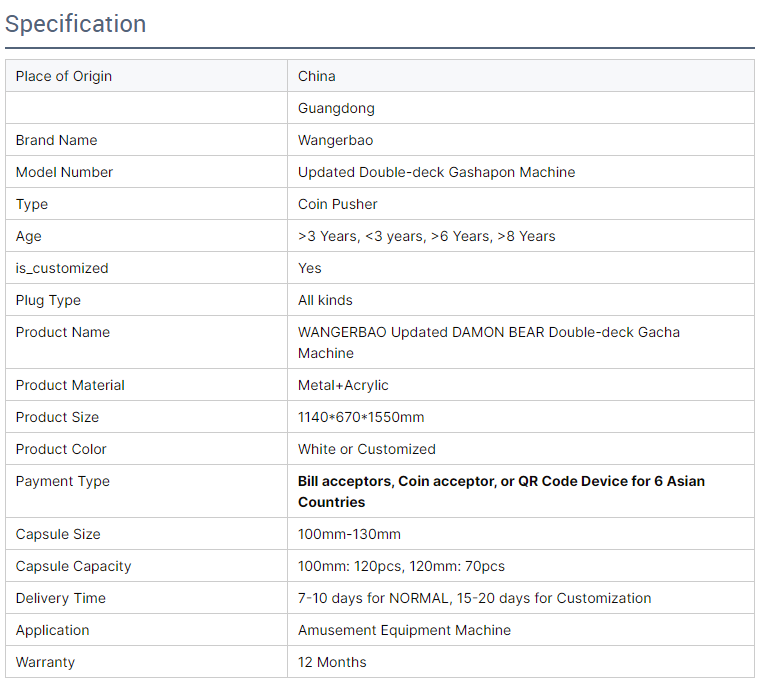
Task: Select the 'Product Size' label
Action: pos(57,417)
